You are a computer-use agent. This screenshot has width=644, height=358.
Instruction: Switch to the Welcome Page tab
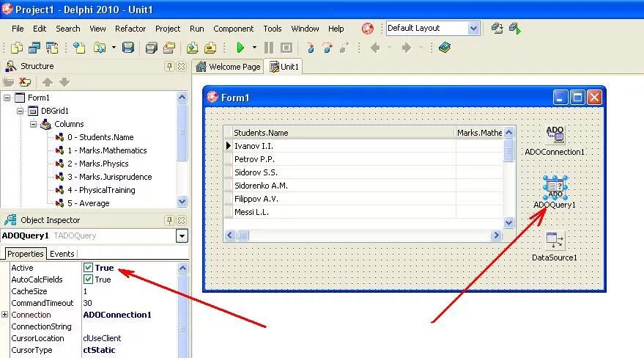[229, 67]
